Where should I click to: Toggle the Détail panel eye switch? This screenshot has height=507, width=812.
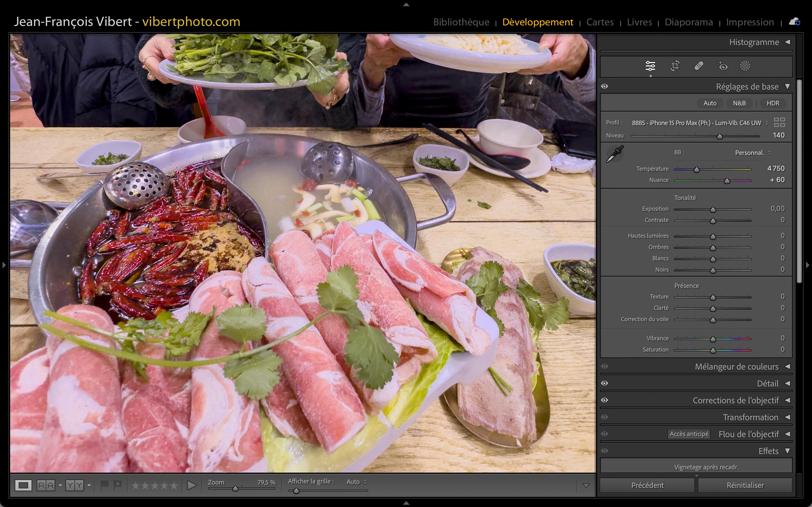pyautogui.click(x=605, y=383)
